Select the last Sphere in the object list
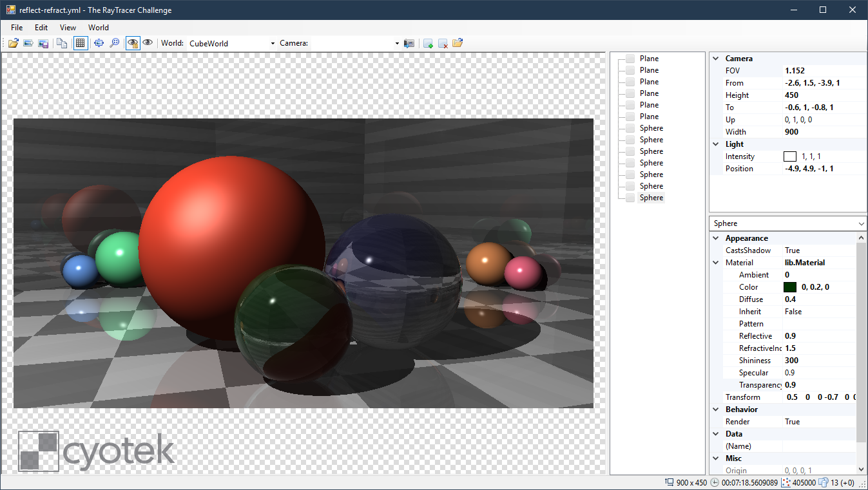The height and width of the screenshot is (490, 868). [x=651, y=197]
